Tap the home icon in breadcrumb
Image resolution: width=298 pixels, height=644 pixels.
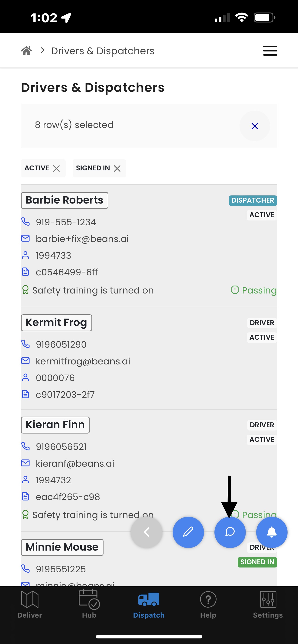[x=26, y=51]
